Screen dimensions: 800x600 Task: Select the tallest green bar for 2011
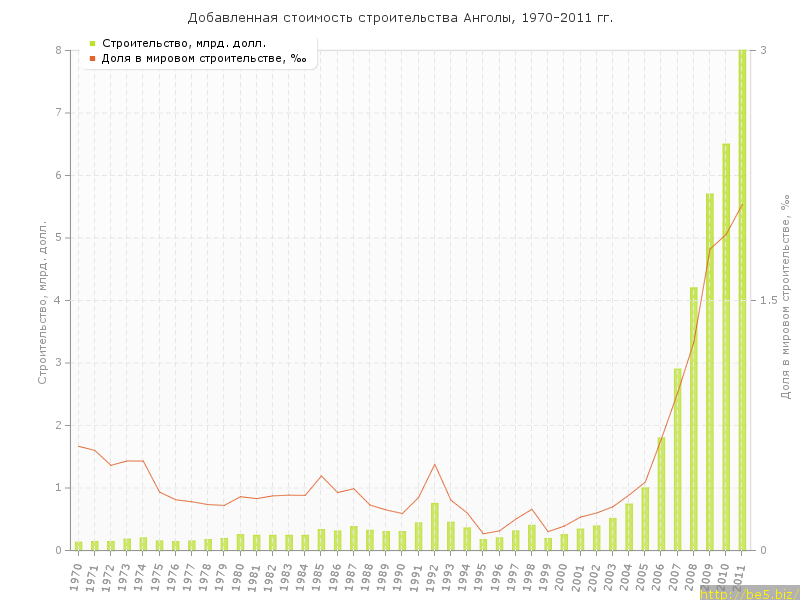point(742,300)
